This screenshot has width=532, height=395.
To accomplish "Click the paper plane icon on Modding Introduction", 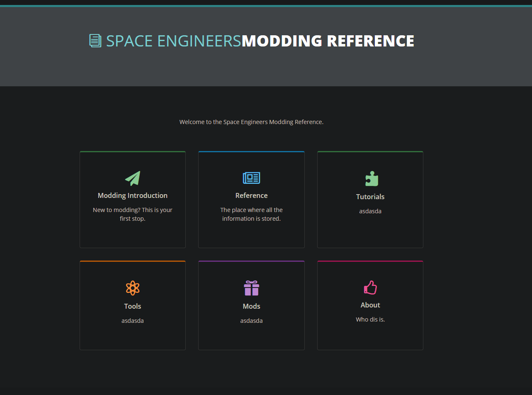I will point(132,178).
